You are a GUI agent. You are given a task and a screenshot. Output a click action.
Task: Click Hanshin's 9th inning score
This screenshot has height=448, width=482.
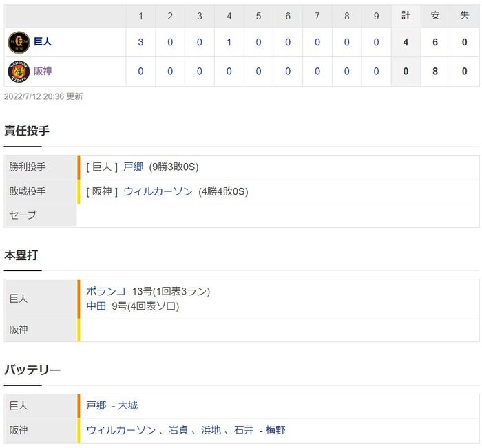point(376,71)
